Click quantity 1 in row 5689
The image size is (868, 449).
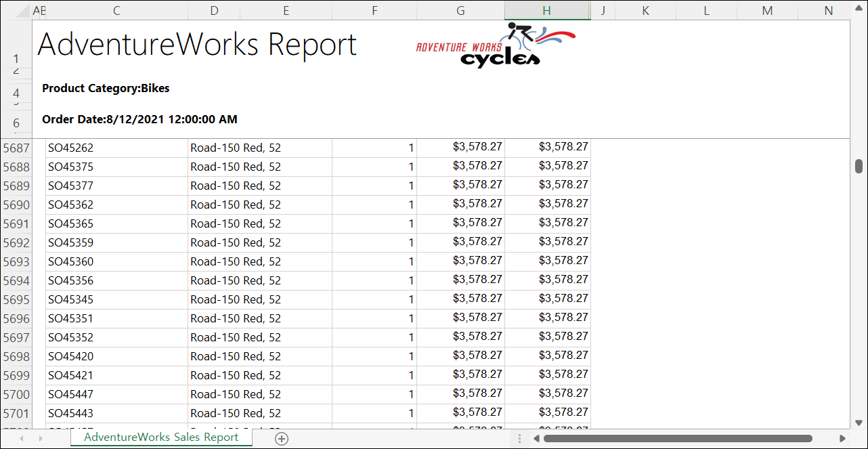(x=374, y=186)
